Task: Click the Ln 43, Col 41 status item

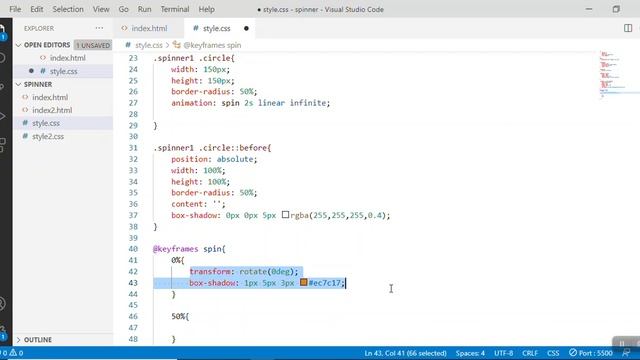Action: (x=405, y=353)
